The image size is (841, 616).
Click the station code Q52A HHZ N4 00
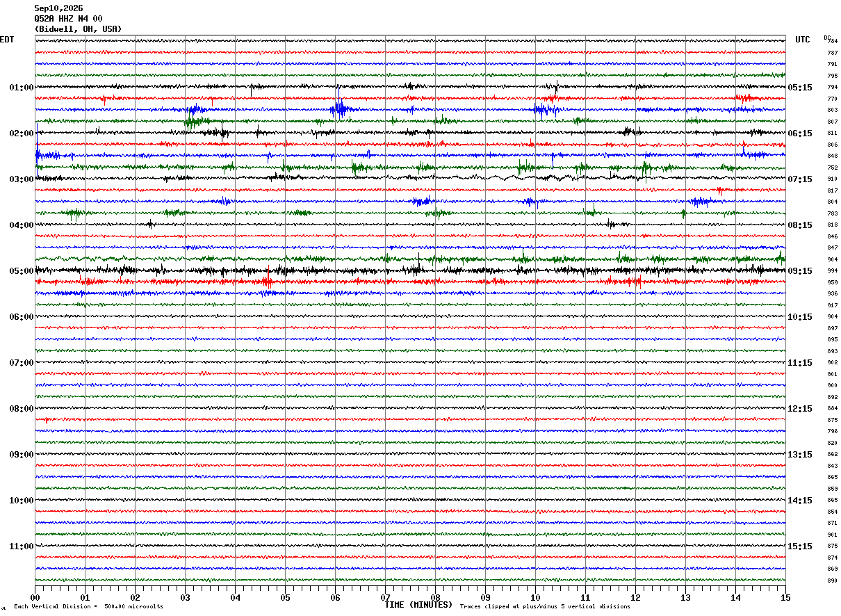[x=68, y=19]
